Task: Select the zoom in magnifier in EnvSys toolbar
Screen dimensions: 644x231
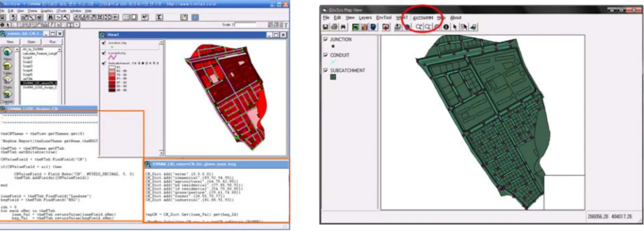Action: pyautogui.click(x=418, y=27)
